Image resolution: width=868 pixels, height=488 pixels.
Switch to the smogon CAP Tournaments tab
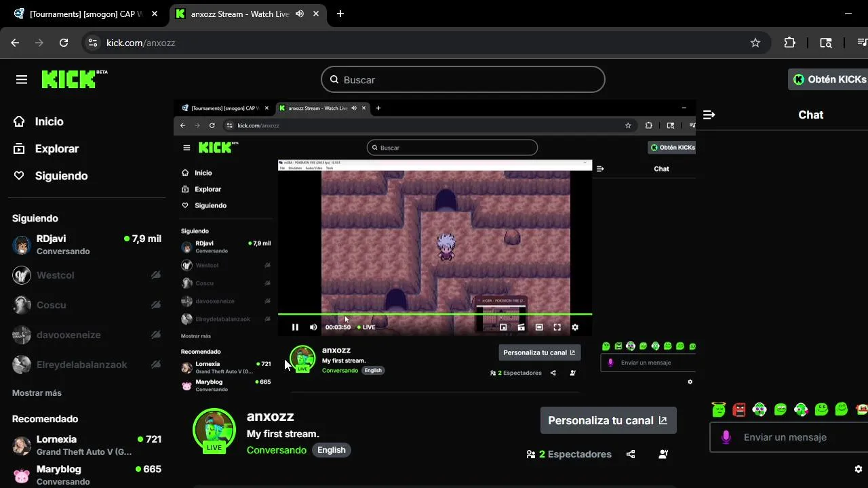85,14
